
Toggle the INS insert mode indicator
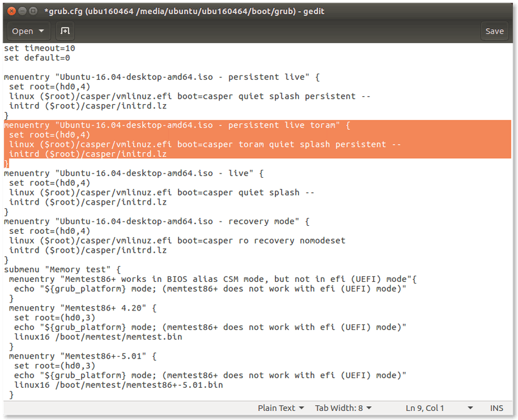click(497, 408)
